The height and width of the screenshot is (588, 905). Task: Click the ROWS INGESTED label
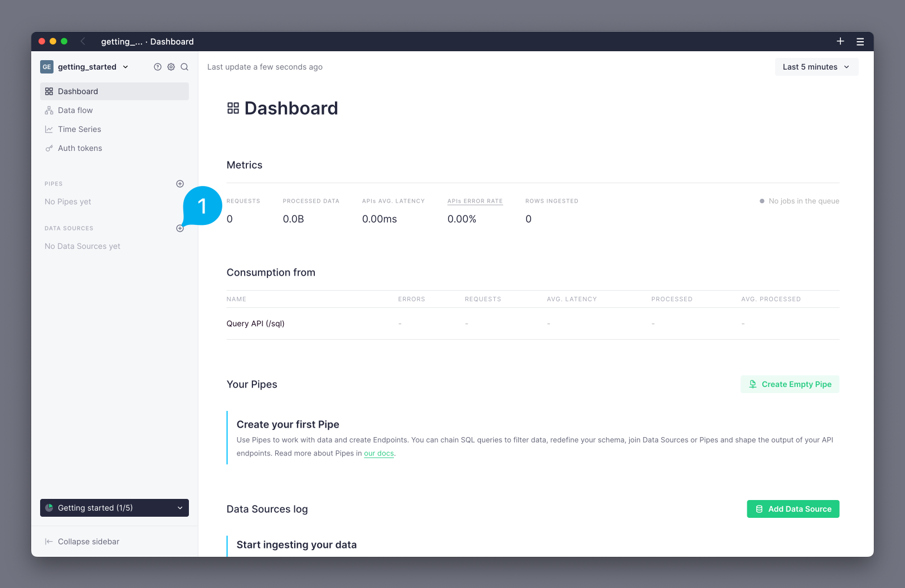552,201
